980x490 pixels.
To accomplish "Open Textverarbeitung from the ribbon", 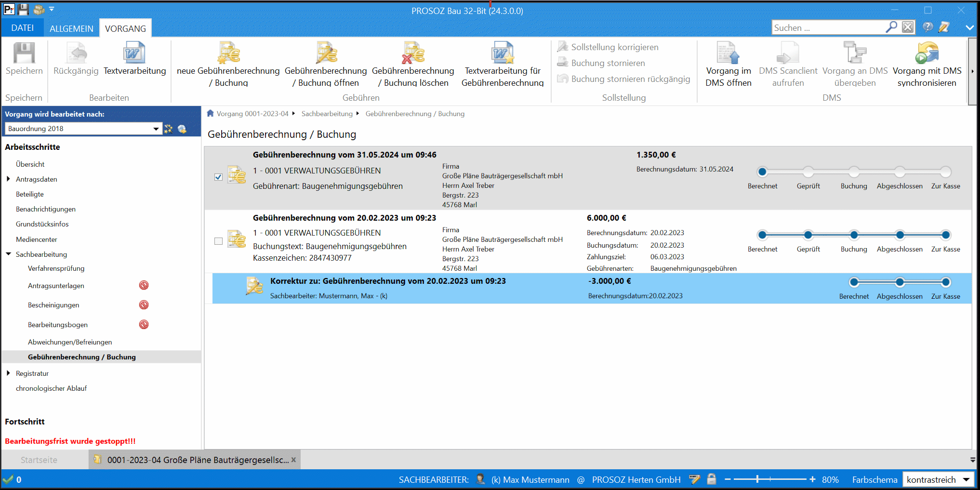I will [x=134, y=59].
